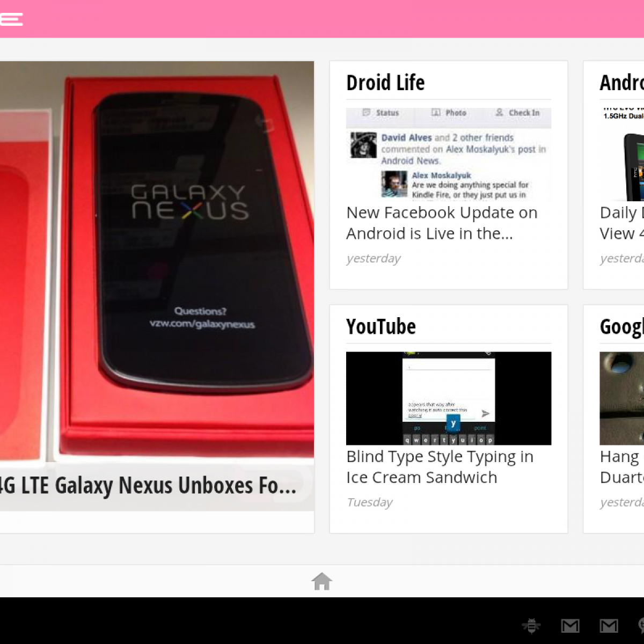Open the YouTube source title
The height and width of the screenshot is (644, 644).
click(381, 326)
